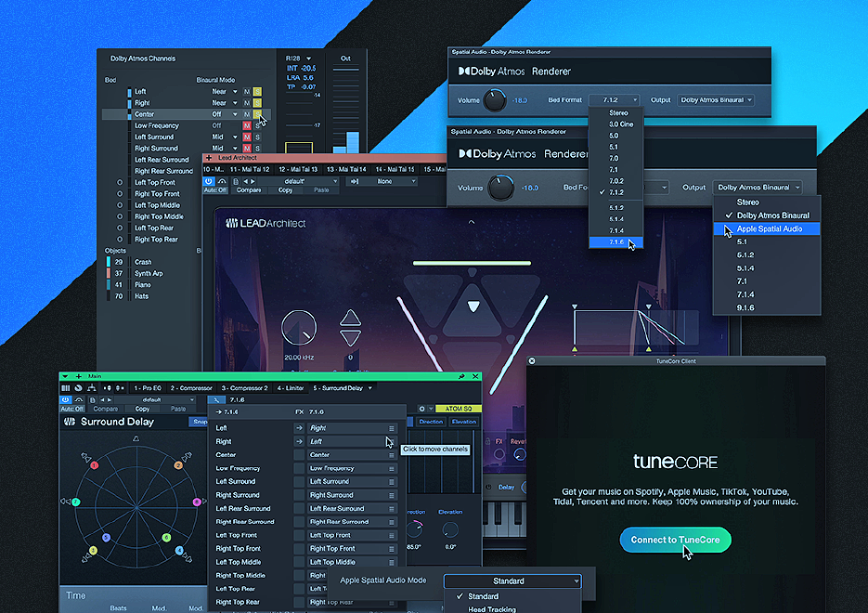Click arrow swap icon in Left channel row
This screenshot has width=868, height=613.
(299, 428)
